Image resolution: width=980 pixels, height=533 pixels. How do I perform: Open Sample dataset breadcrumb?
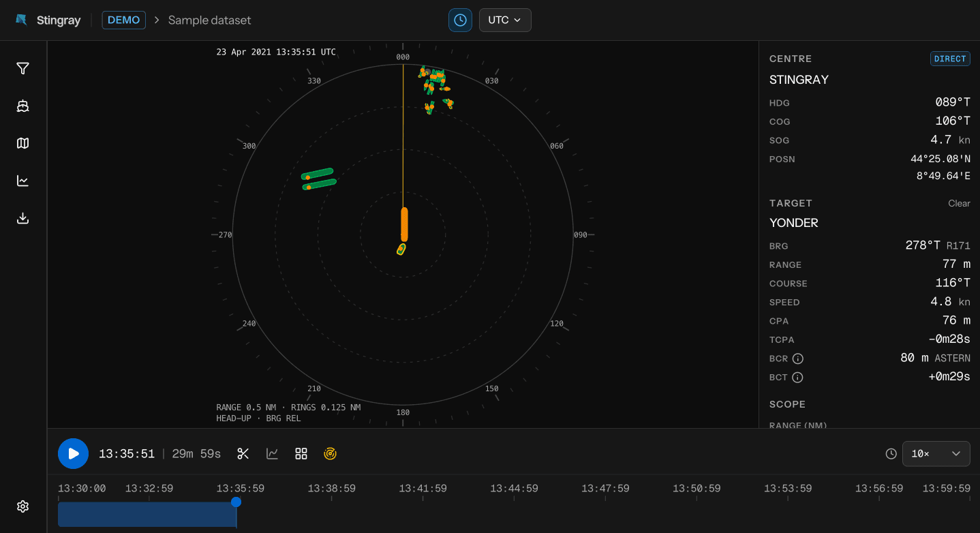(x=210, y=20)
